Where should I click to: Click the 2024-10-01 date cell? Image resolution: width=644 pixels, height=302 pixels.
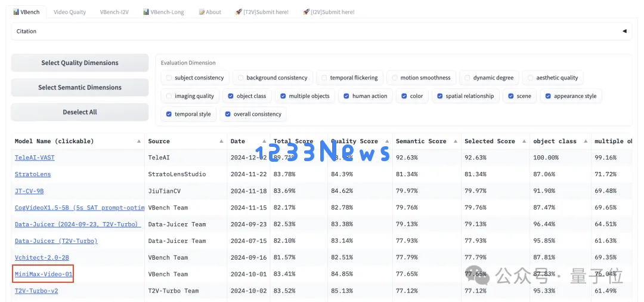249,274
